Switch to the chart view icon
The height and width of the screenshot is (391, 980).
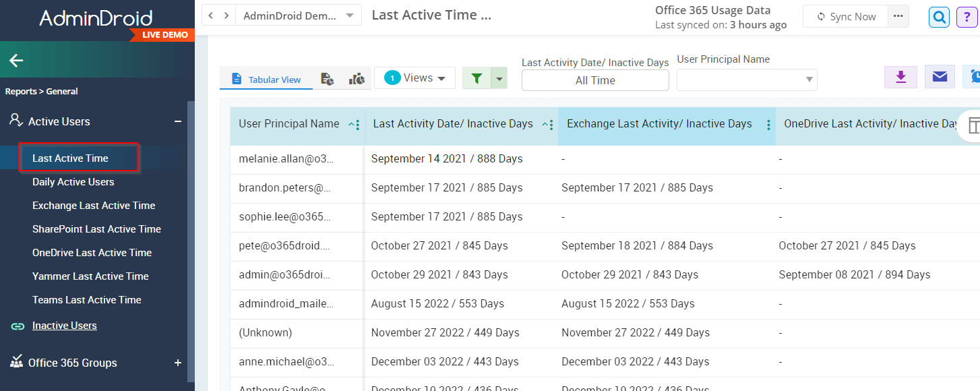click(x=357, y=79)
